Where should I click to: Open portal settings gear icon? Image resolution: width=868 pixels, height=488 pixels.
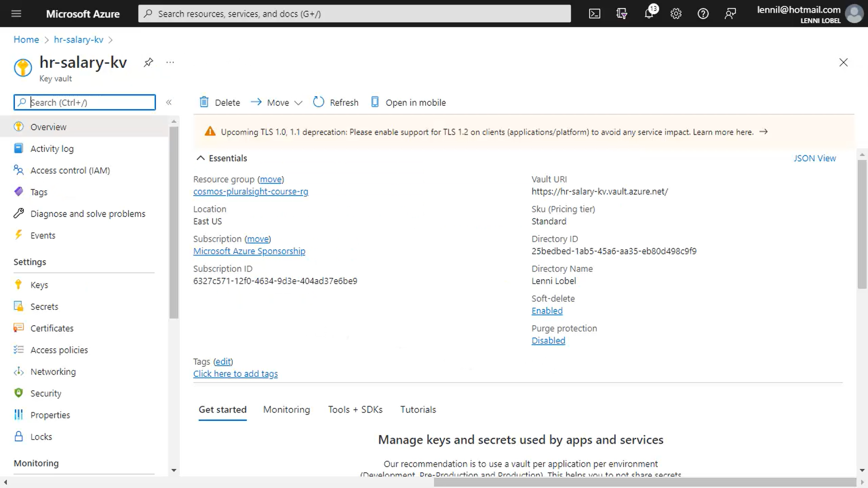(676, 14)
